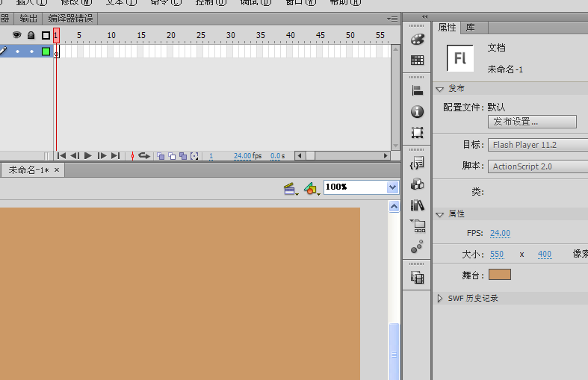The image size is (588, 380).
Task: Click the Edit Symbols shapes icon
Action: click(x=312, y=188)
